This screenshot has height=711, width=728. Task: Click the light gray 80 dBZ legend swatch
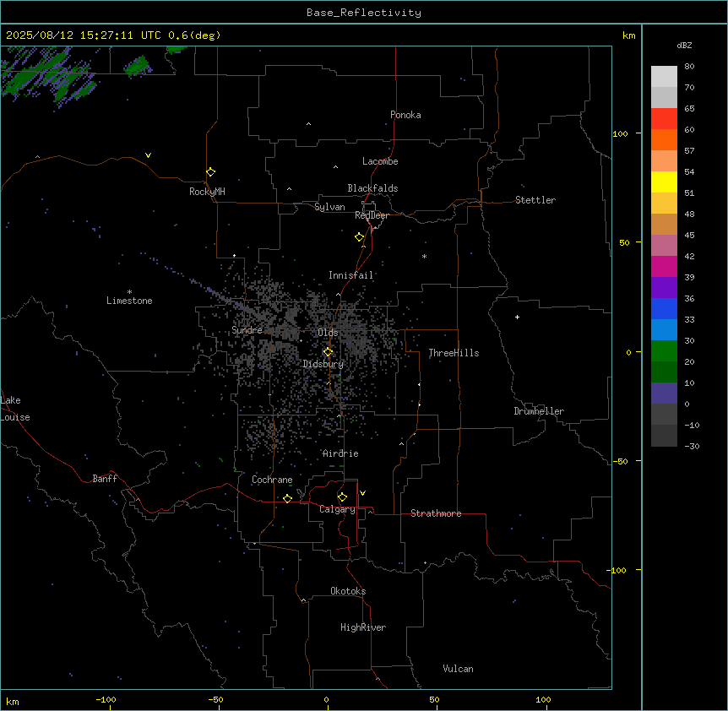[x=664, y=76]
